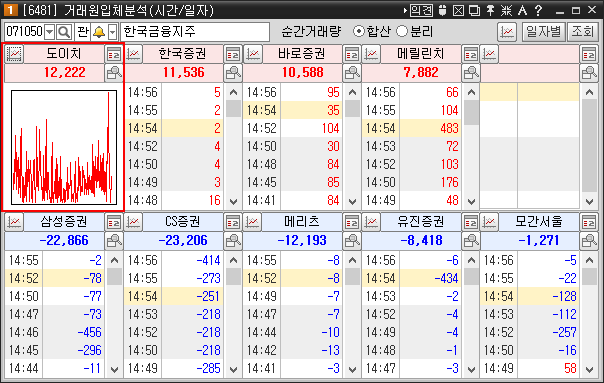The width and height of the screenshot is (604, 383).
Task: Click magnifier icon beside 11,536 total
Action: tap(233, 72)
